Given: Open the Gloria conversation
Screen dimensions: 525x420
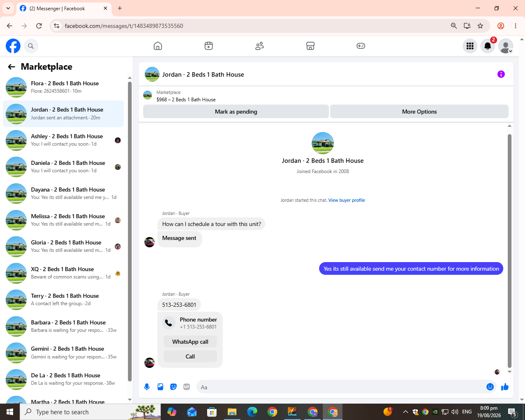Looking at the screenshot, I should click(x=64, y=247).
